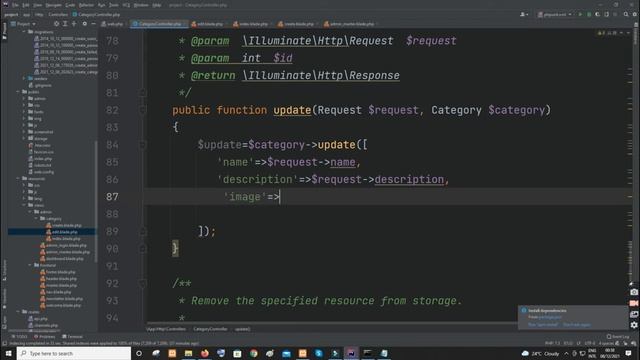Screen dimensions: 640x360
Task: Collapse the resources folder in tree
Action: click(18, 178)
